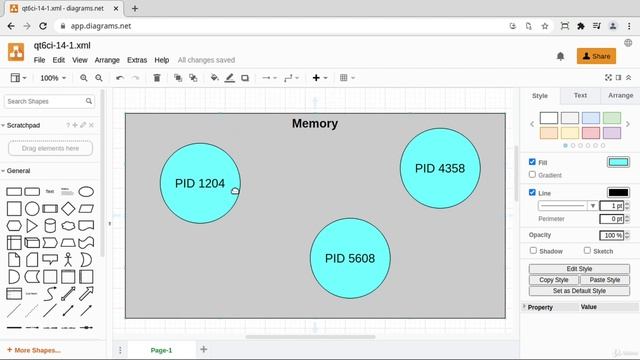Switch to the Text tab

point(580,96)
